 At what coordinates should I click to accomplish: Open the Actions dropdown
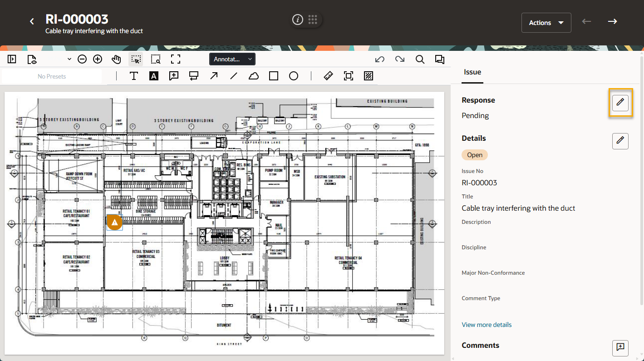[x=546, y=23]
